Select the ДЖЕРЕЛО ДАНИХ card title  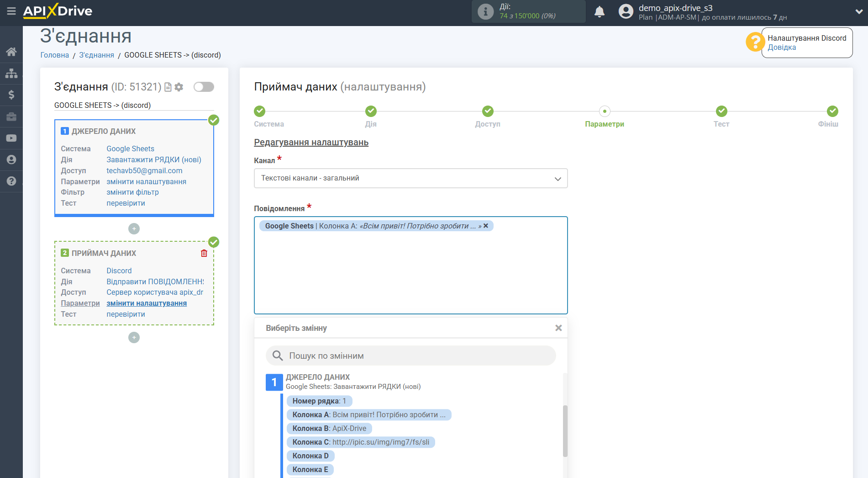pos(104,131)
